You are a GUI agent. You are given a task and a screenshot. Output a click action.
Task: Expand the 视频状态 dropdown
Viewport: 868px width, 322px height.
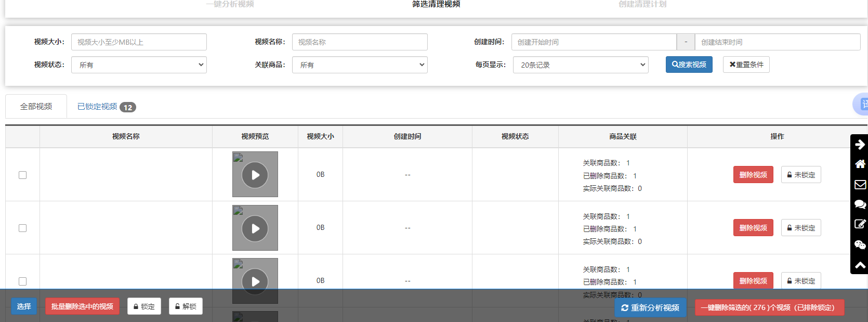(139, 65)
